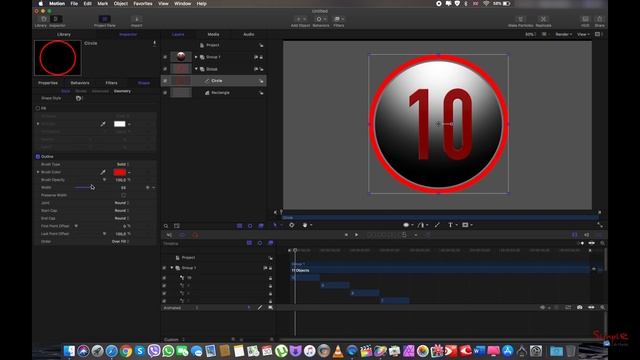This screenshot has width=640, height=360.
Task: Collapse Group 1 in the timeline layer list
Action: pyautogui.click(x=172, y=268)
